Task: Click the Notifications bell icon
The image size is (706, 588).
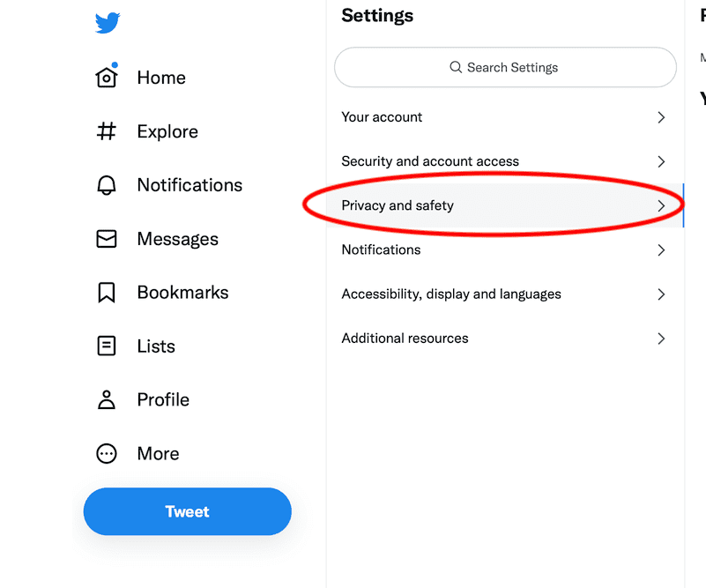Action: coord(106,185)
